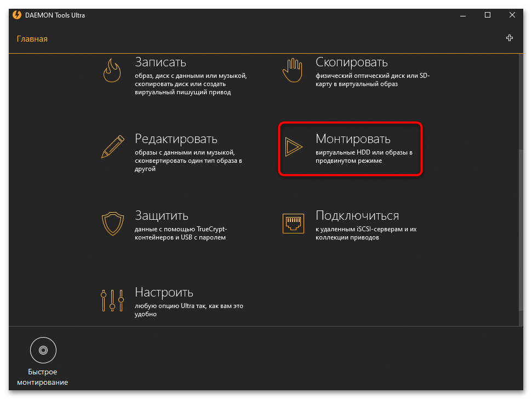Open the Защитить heading

click(162, 216)
